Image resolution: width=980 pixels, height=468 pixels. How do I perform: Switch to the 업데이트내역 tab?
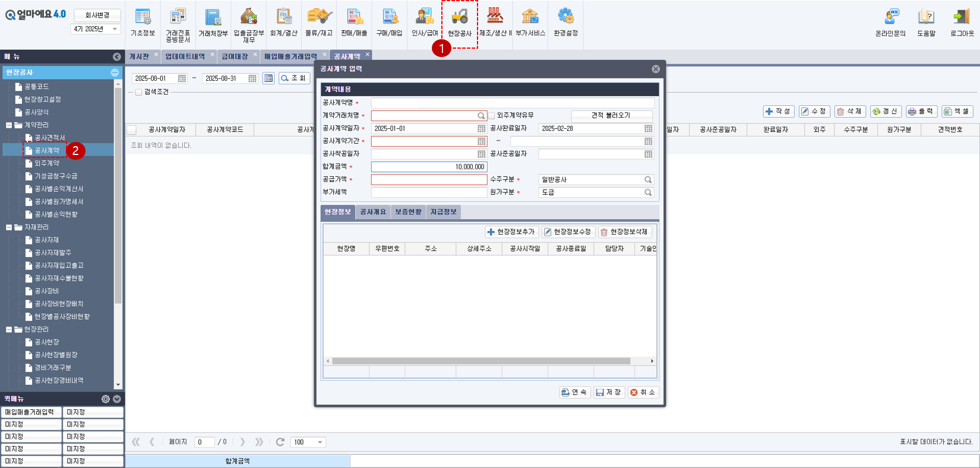pyautogui.click(x=185, y=56)
